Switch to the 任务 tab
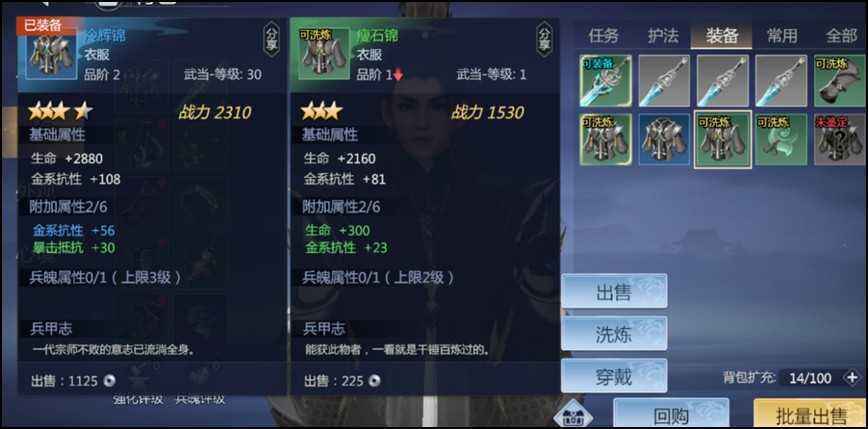 [603, 36]
